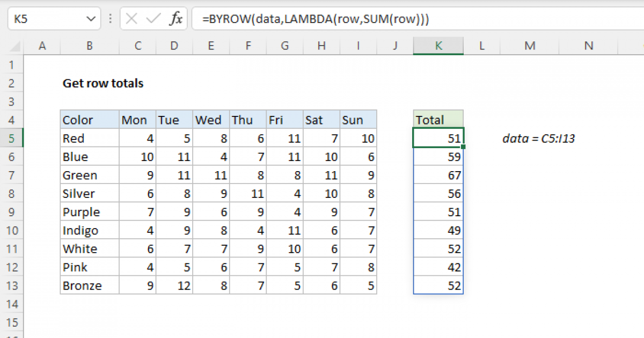This screenshot has width=644, height=338.
Task: Click the 'Tue' header cell
Action: (174, 120)
